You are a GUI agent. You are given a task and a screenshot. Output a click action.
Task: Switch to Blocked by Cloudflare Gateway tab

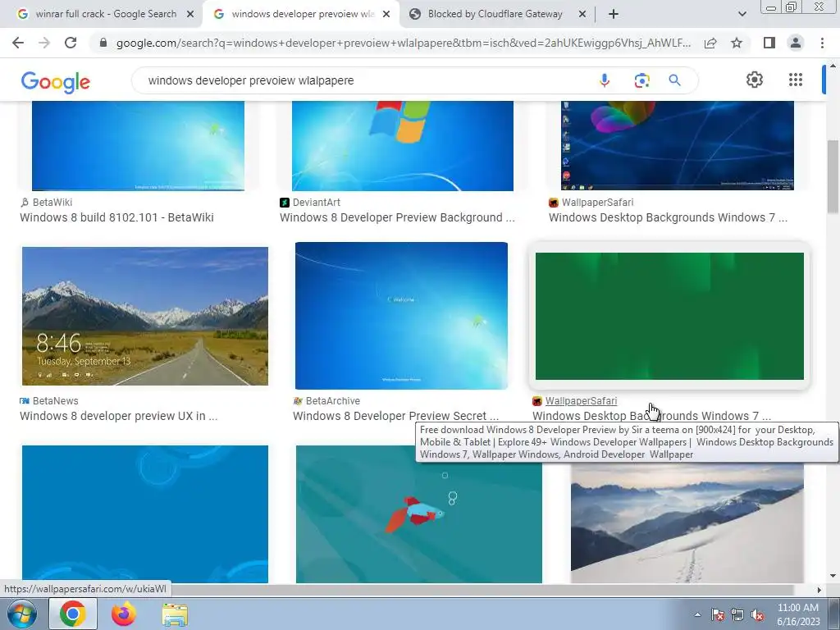(x=495, y=14)
